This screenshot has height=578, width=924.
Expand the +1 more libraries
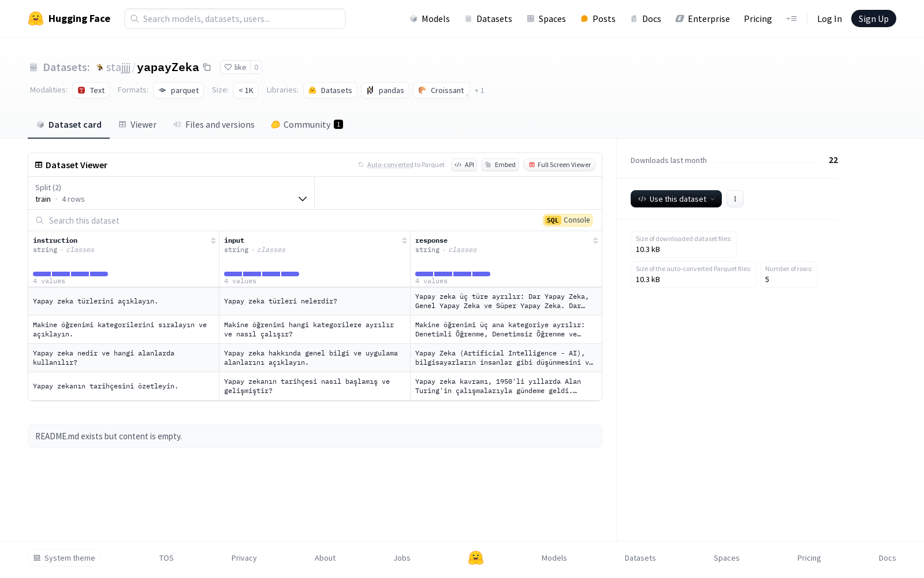point(479,90)
